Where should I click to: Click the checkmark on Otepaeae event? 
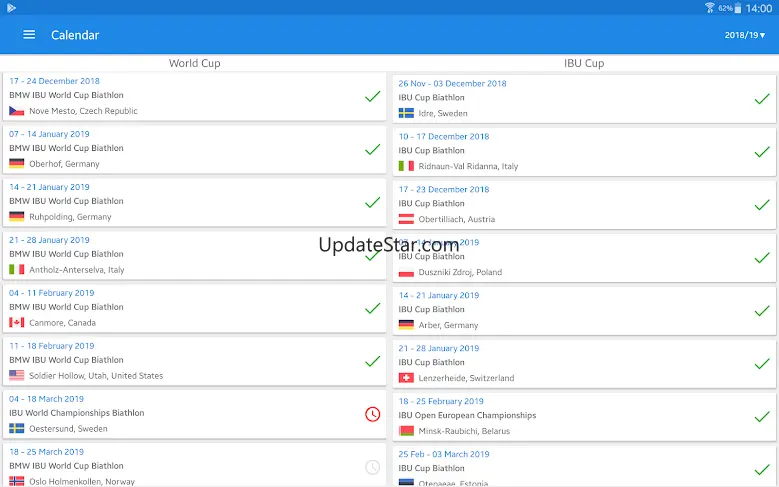pos(762,470)
